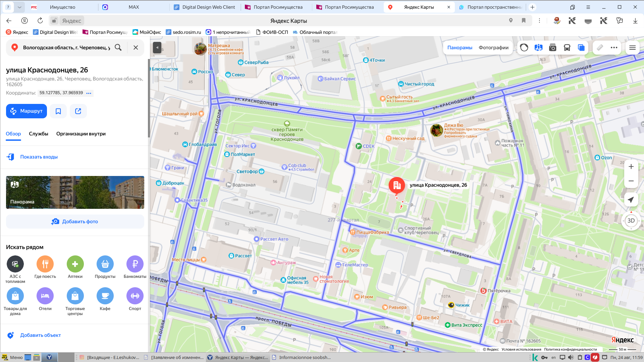Click the Показать входы link
Screen dimensions: 644x362
(39, 157)
